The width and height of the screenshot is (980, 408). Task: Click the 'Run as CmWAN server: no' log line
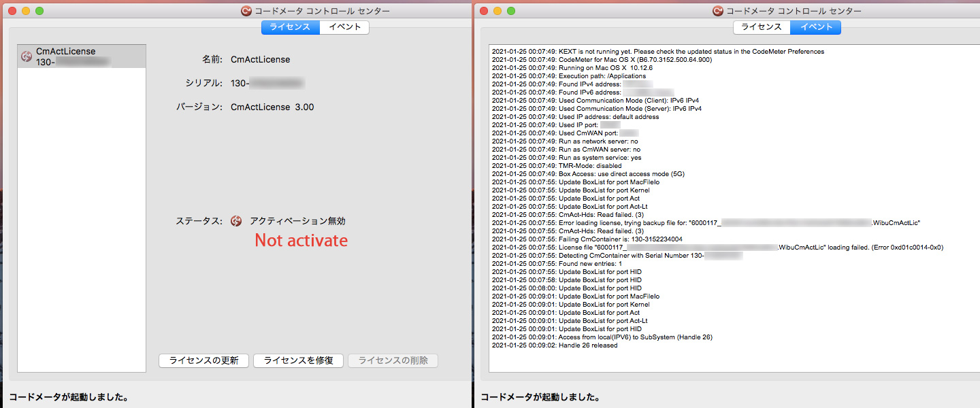coord(566,150)
